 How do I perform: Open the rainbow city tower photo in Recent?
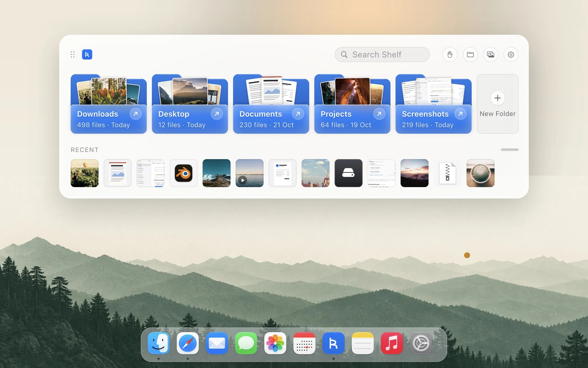315,173
